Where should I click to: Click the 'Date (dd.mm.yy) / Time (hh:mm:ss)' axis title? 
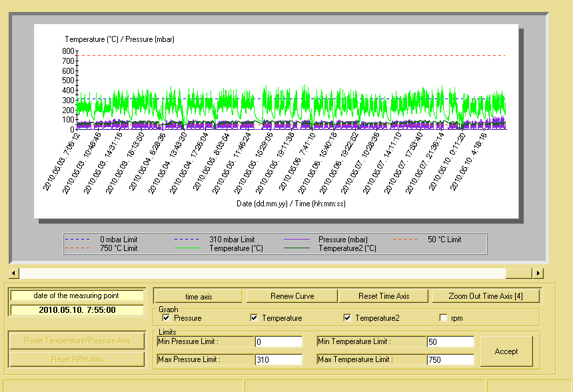pyautogui.click(x=291, y=204)
